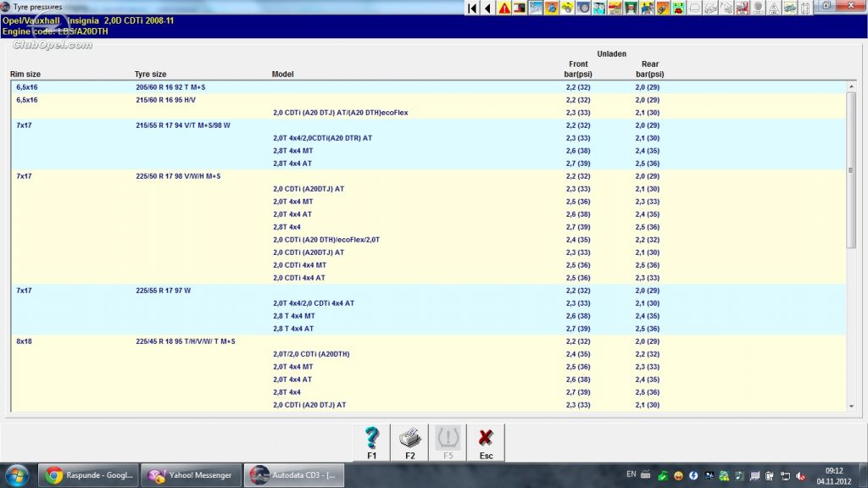Select tyre size '225/55 R 17 97 W'
Screen dimensions: 868x488
(164, 291)
